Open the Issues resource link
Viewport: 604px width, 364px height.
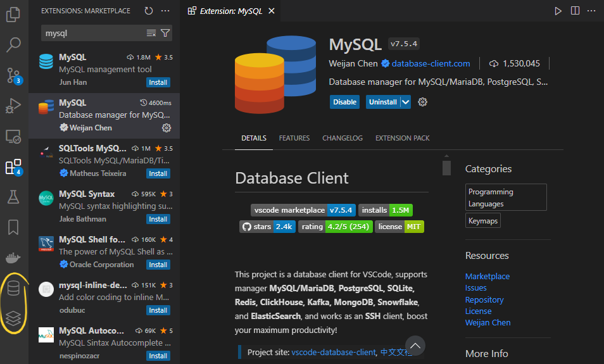click(x=475, y=288)
